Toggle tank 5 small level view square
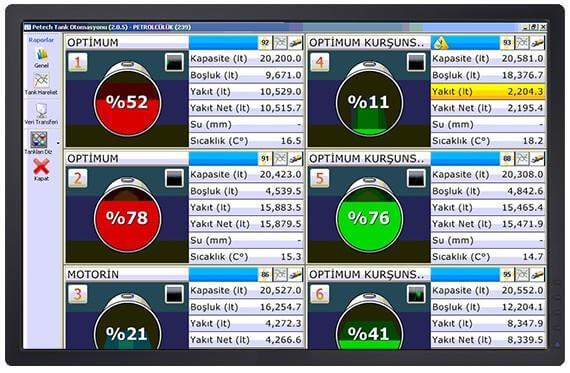The width and height of the screenshot is (570, 373). (416, 178)
